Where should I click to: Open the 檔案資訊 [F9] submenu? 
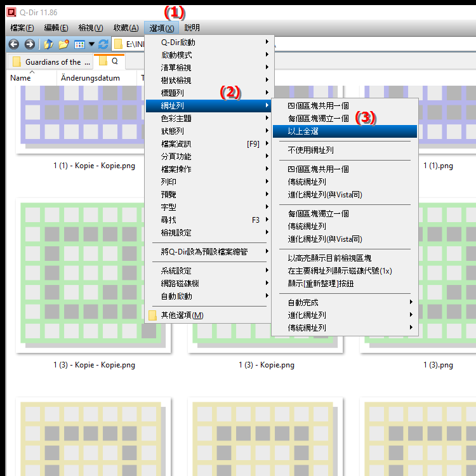209,144
